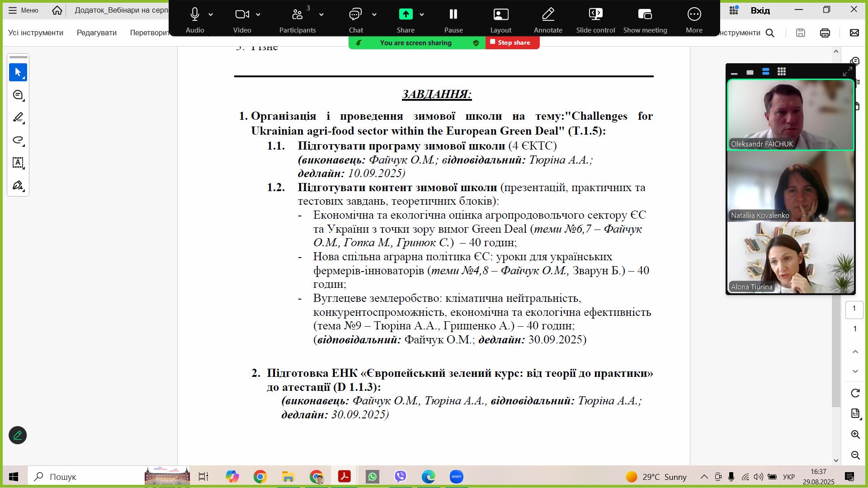Go to previous page with up chevron
Viewport: 868px width, 488px height.
(x=855, y=352)
